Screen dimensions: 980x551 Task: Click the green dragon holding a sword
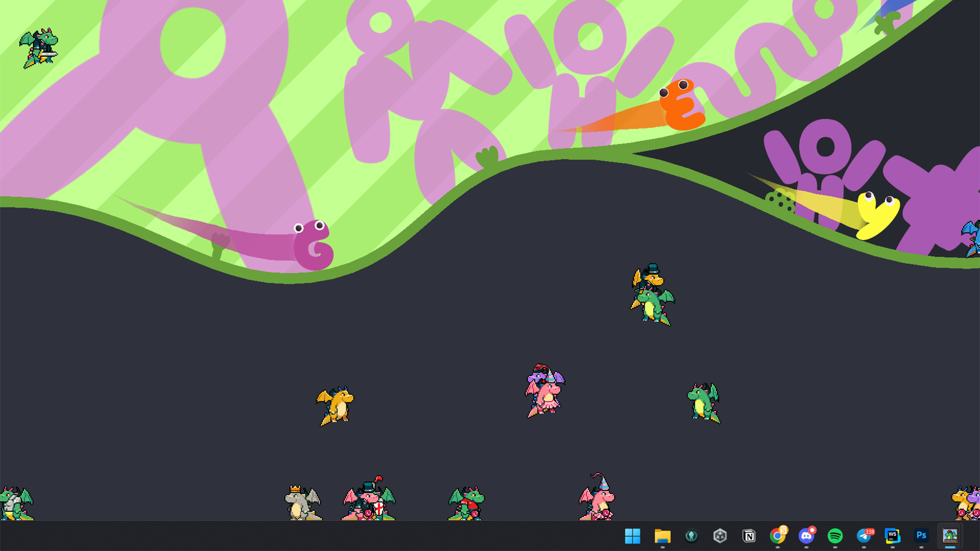(39, 48)
